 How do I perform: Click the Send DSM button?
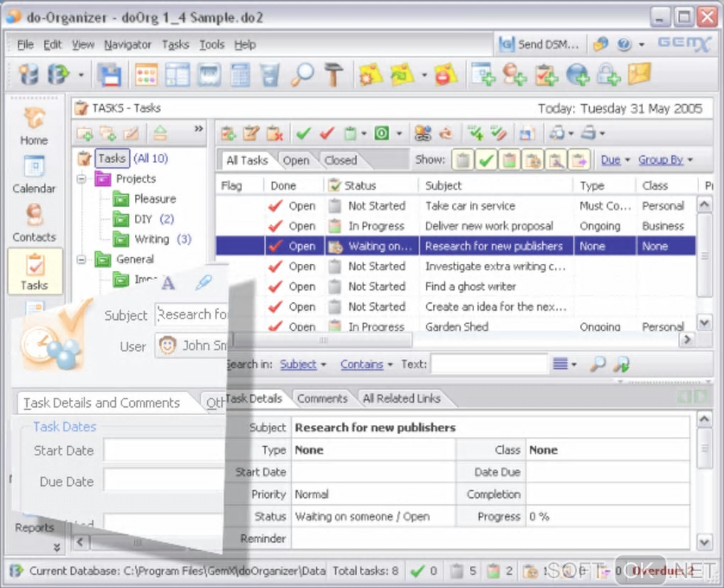[539, 44]
